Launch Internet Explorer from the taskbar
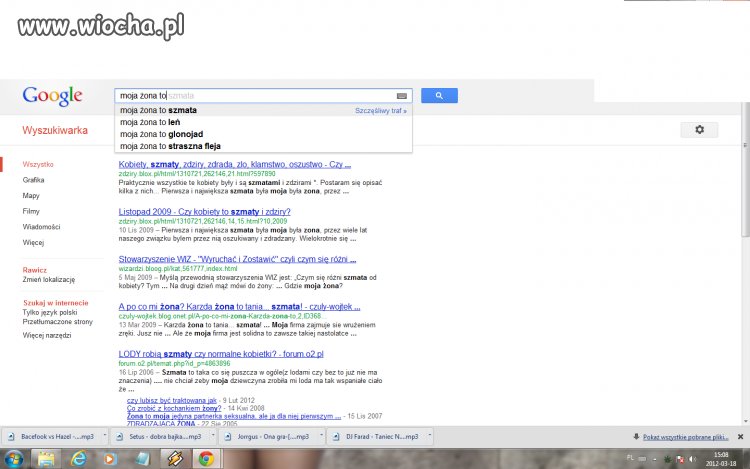The height and width of the screenshot is (469, 750). pos(78,459)
